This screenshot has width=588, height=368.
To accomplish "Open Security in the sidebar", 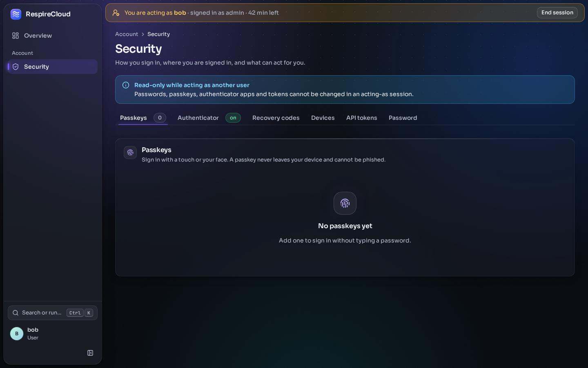I will [53, 67].
